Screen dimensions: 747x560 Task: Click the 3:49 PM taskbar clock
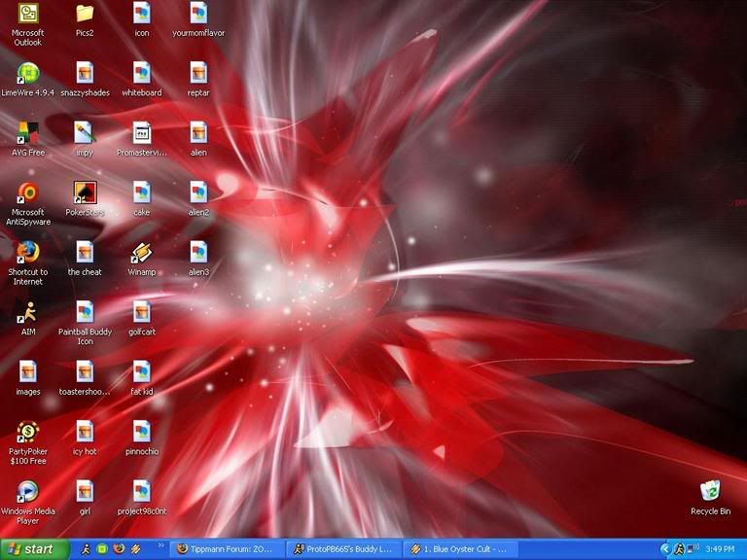coord(720,549)
